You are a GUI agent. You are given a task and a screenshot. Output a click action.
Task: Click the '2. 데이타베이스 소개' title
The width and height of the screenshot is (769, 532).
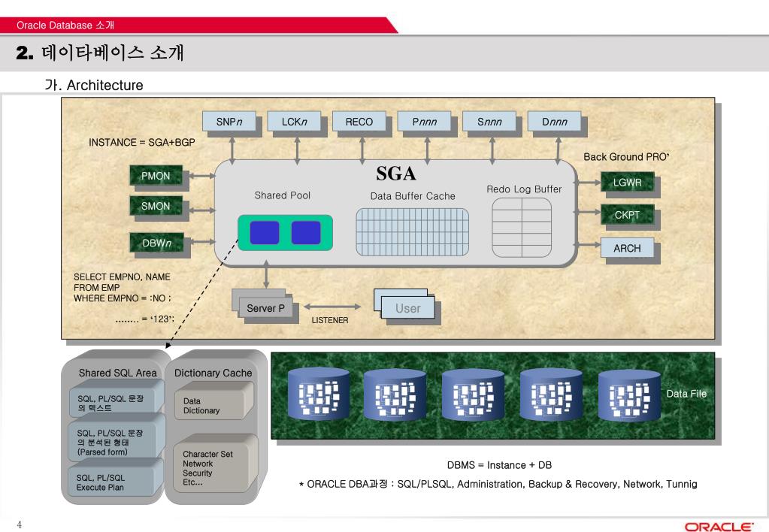pos(99,53)
